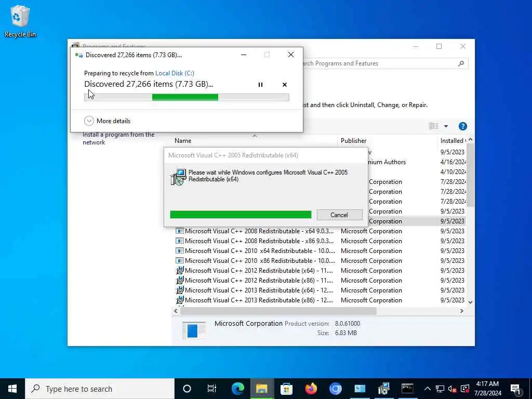Click the 6.83 MB size value
Screen dimensions: 532x399
click(345, 333)
